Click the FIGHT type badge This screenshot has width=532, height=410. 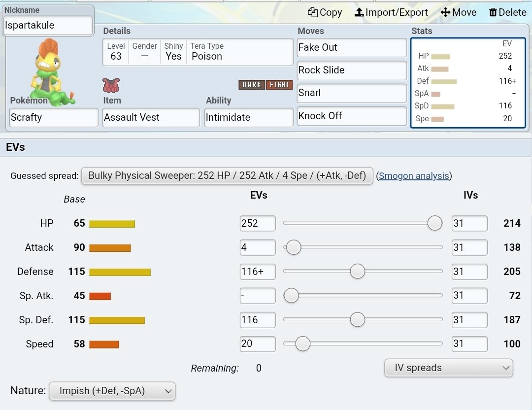[x=279, y=84]
